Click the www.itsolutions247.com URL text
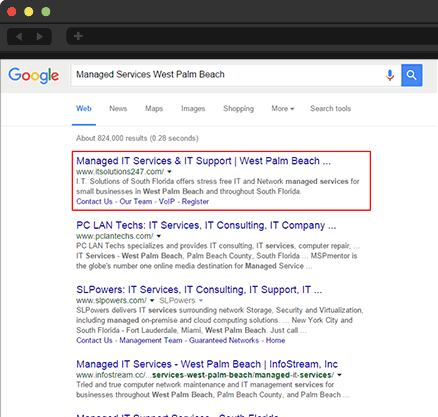The width and height of the screenshot is (438, 417). coord(120,172)
